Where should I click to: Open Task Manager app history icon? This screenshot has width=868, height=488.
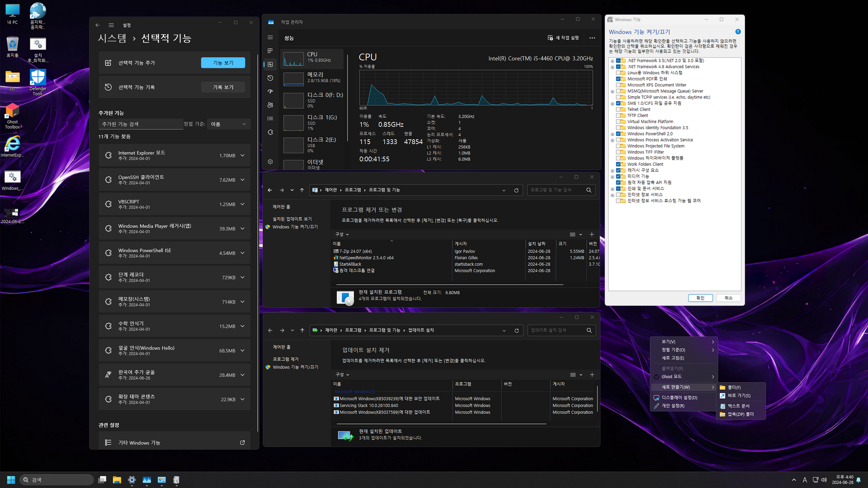pyautogui.click(x=270, y=78)
